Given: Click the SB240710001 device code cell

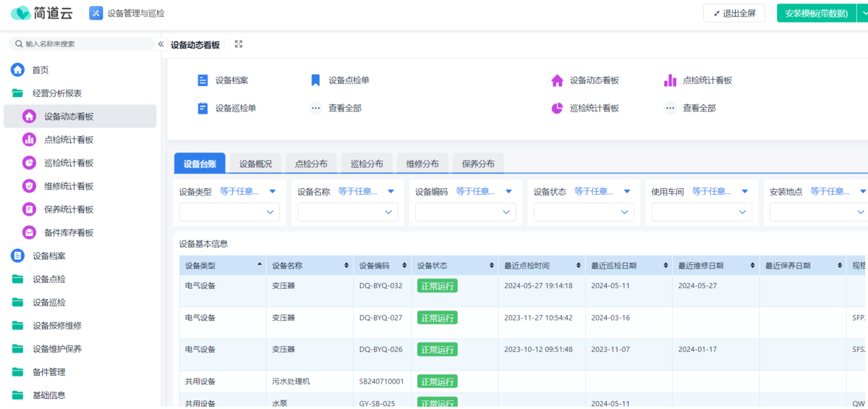Looking at the screenshot, I should click(382, 381).
